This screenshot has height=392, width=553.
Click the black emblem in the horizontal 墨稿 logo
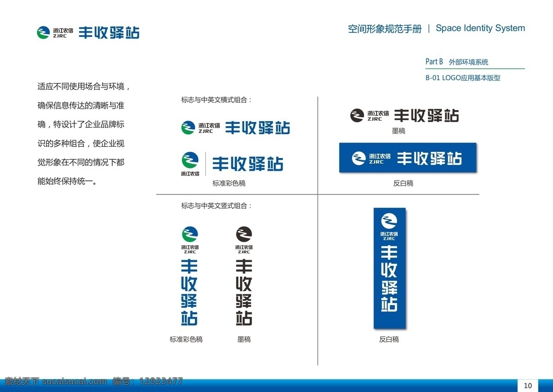357,116
